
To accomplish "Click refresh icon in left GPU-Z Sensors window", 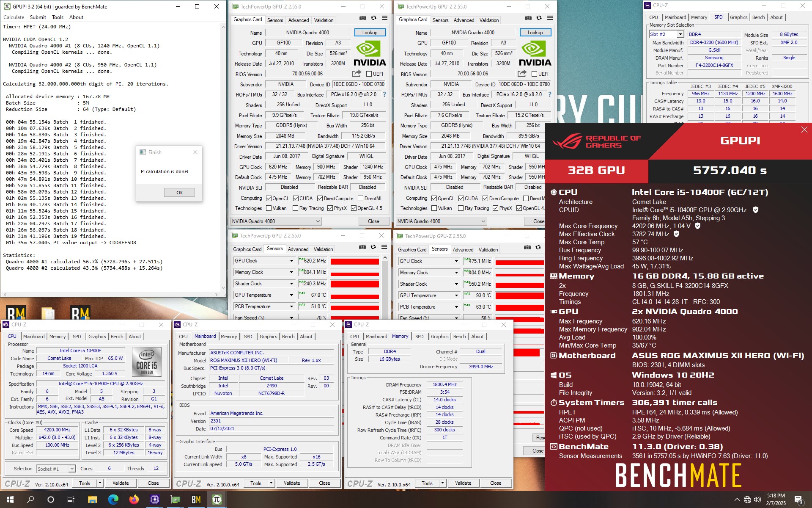I will point(373,247).
